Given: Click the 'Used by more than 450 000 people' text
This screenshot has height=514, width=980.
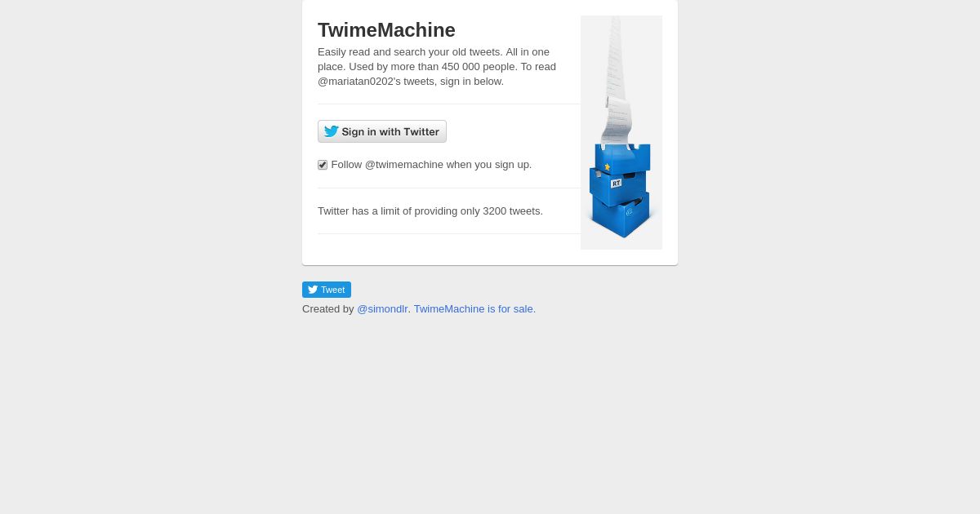Looking at the screenshot, I should point(447,66).
